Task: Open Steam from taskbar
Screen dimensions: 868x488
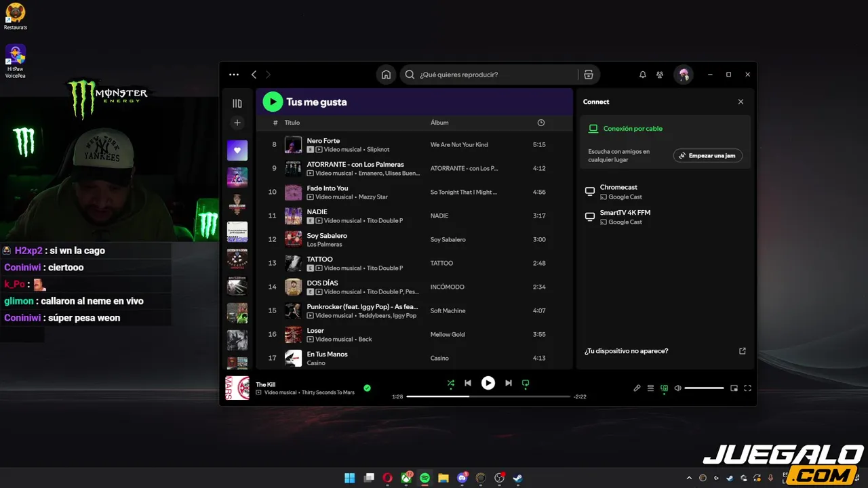Action: 517,478
